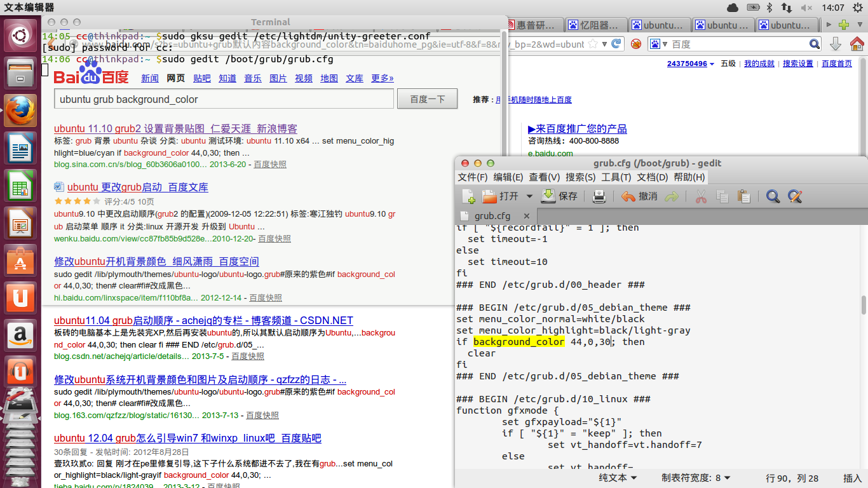Image resolution: width=868 pixels, height=488 pixels.
Task: Open Ubuntu Software Center from launcher
Action: tap(21, 260)
